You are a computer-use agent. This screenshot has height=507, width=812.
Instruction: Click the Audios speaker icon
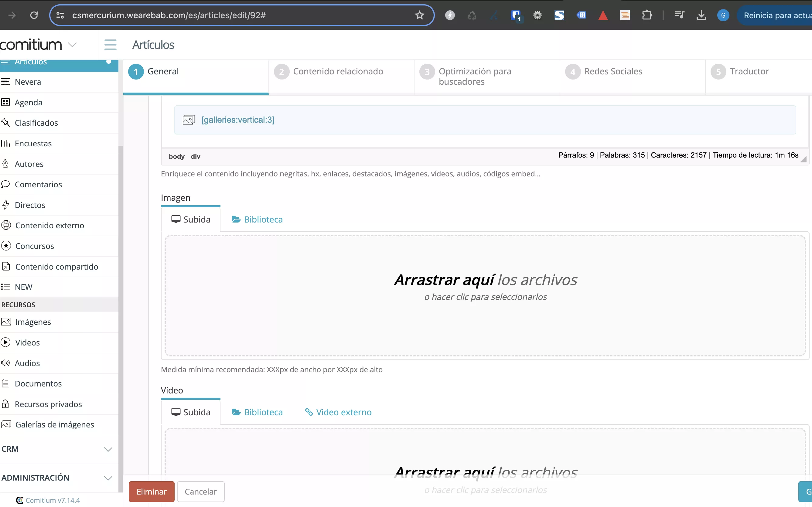[5, 363]
